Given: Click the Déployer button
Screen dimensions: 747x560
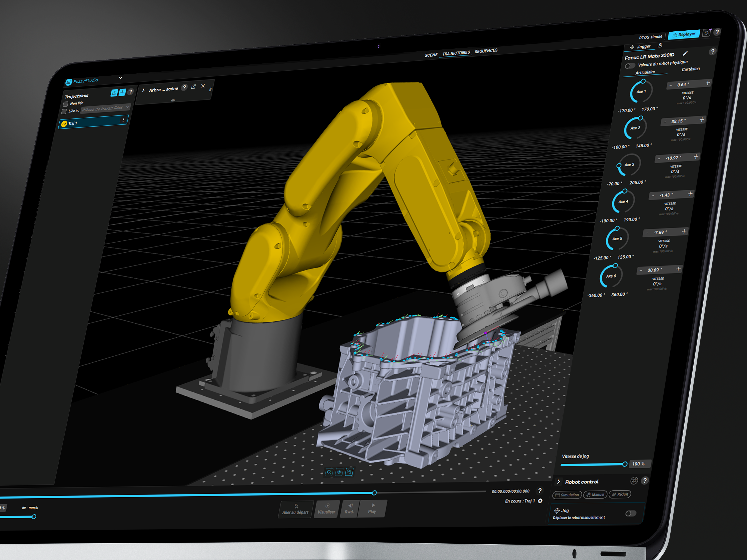Looking at the screenshot, I should pyautogui.click(x=684, y=34).
